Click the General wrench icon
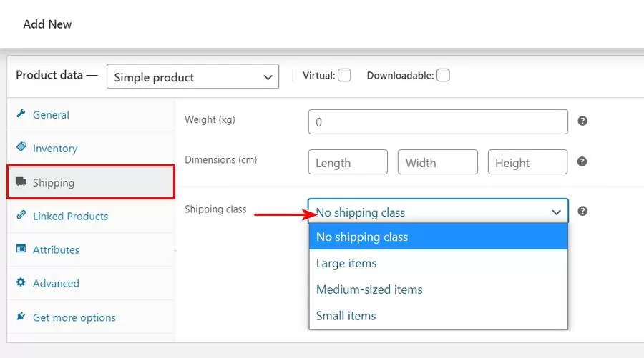 click(x=21, y=114)
